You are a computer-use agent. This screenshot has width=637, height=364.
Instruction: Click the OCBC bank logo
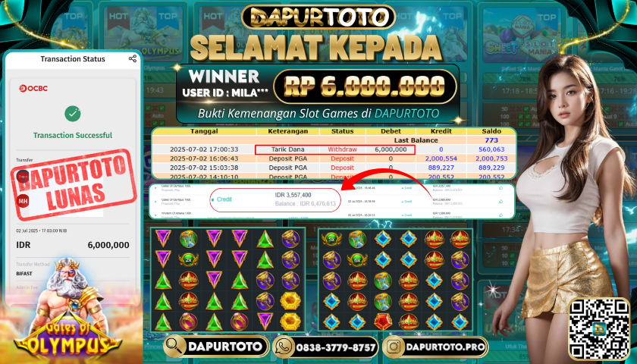(33, 89)
